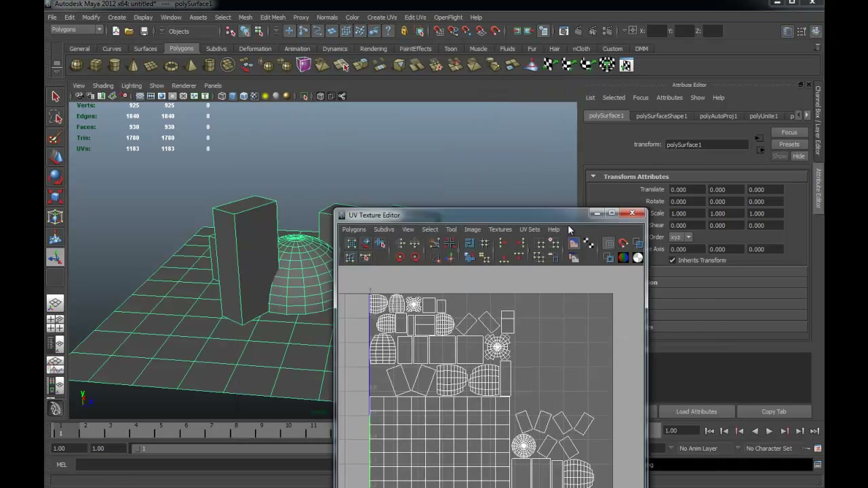Open Render View clapperboard icon
Image resolution: width=868 pixels, height=488 pixels.
[564, 30]
